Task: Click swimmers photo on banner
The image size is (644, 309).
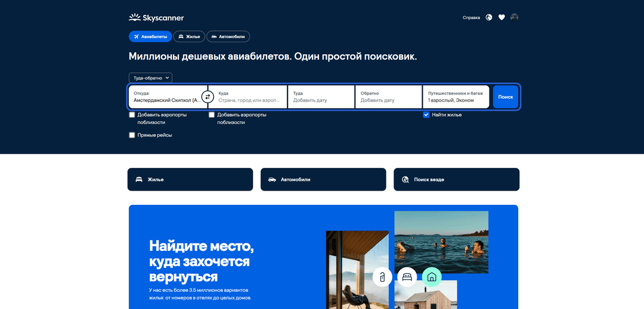Action: [x=441, y=242]
